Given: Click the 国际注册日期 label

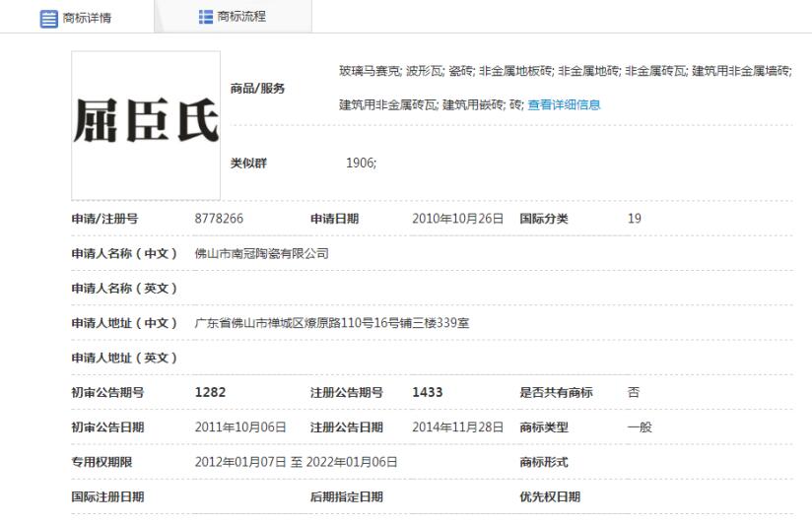Looking at the screenshot, I should (107, 496).
